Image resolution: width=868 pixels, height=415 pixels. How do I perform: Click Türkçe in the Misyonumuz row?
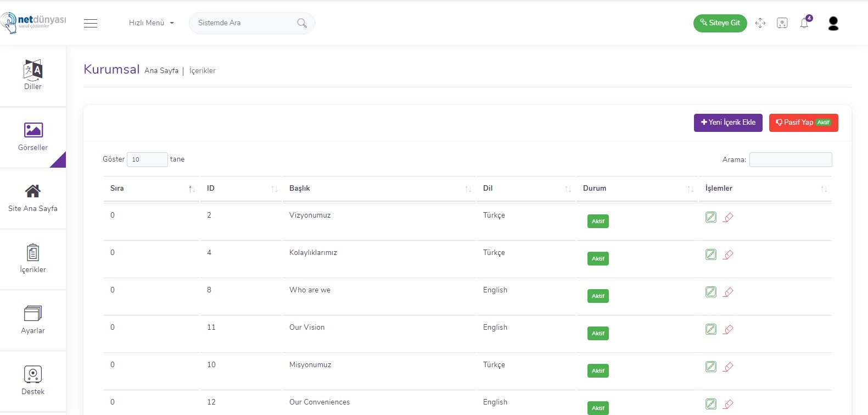click(x=494, y=364)
